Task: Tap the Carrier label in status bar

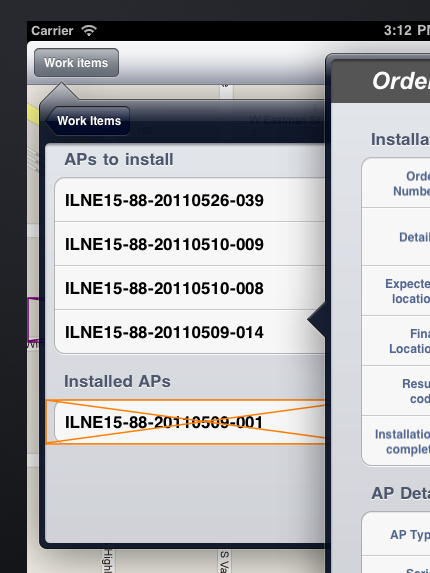Action: pyautogui.click(x=52, y=31)
